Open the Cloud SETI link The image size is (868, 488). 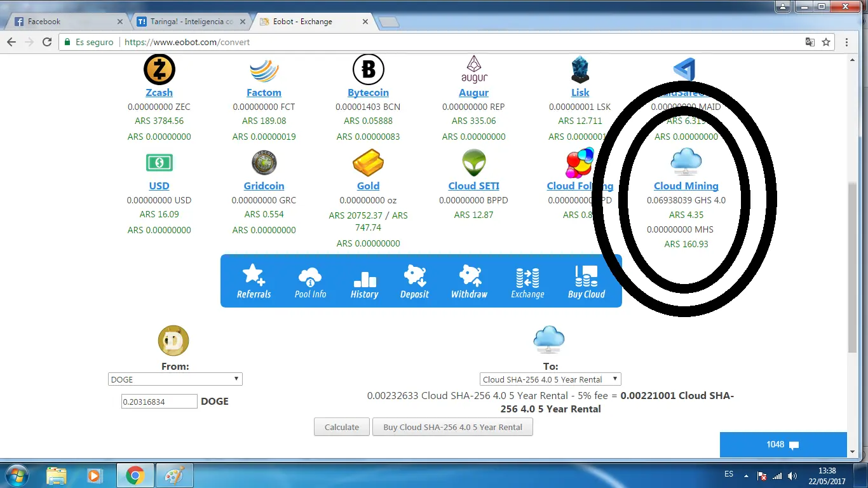[x=473, y=186]
